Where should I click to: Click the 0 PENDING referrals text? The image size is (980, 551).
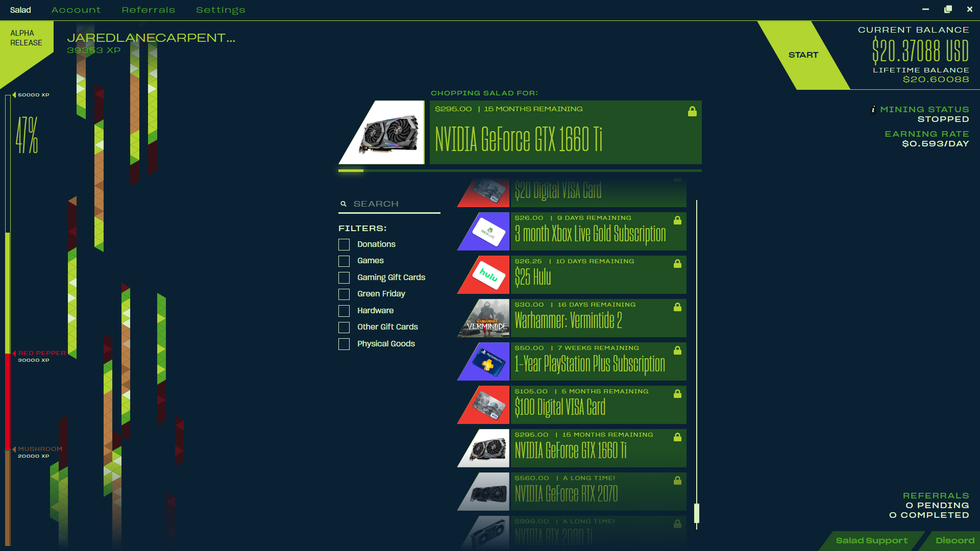pos(937,506)
